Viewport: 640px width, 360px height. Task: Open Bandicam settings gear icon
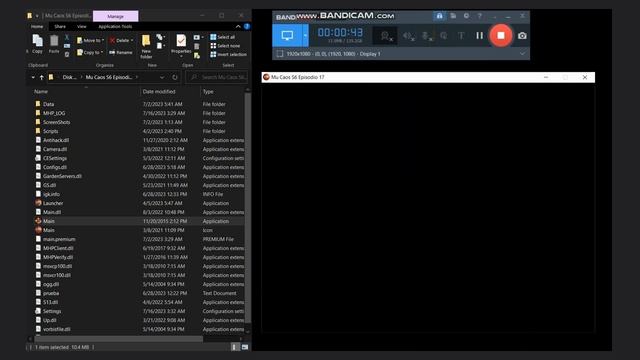coord(466,16)
